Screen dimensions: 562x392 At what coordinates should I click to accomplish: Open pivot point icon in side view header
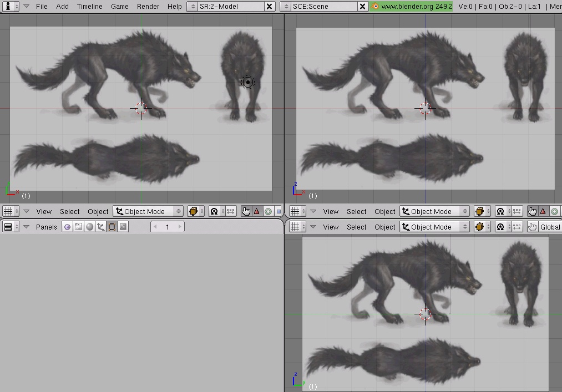click(503, 227)
